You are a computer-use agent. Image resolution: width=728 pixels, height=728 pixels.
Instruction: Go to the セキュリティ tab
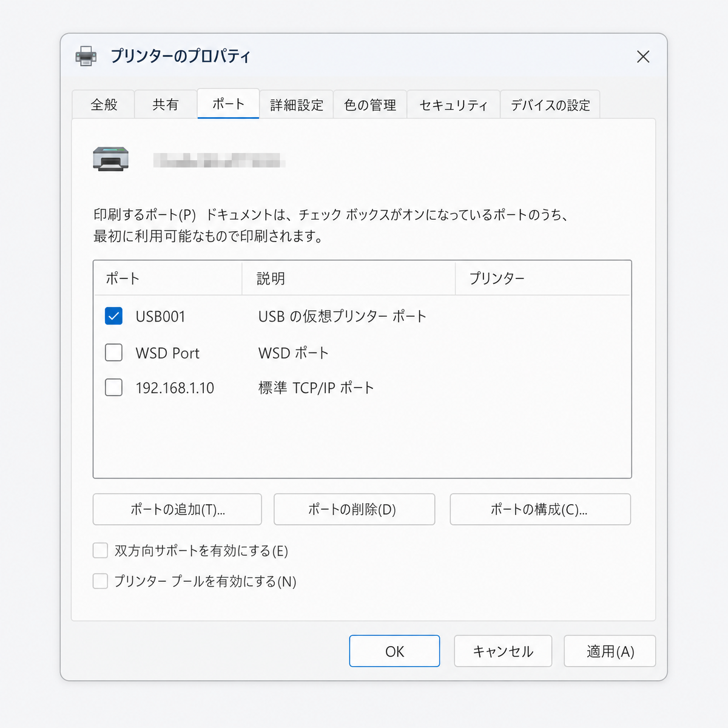(x=453, y=105)
